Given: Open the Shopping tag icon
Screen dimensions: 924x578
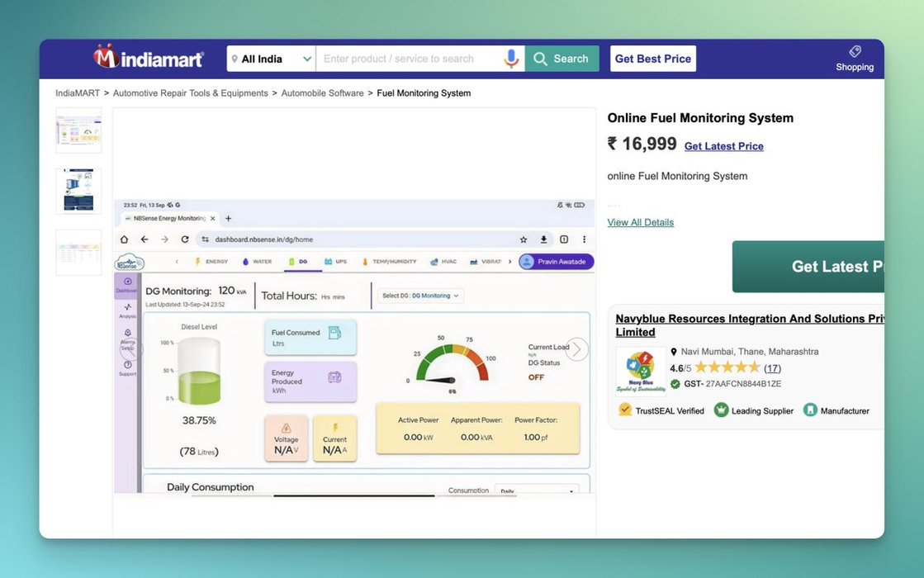Looking at the screenshot, I should point(855,52).
